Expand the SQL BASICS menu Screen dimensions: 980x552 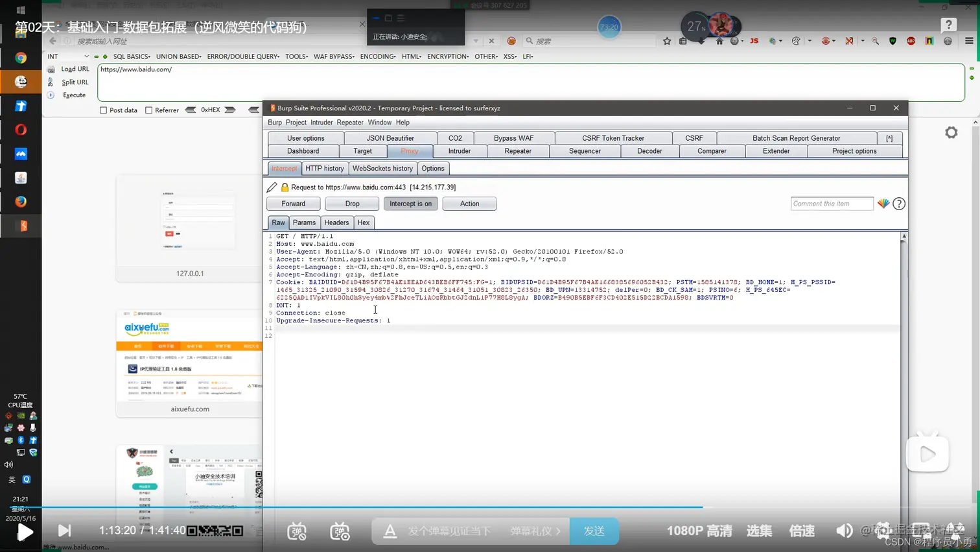132,56
